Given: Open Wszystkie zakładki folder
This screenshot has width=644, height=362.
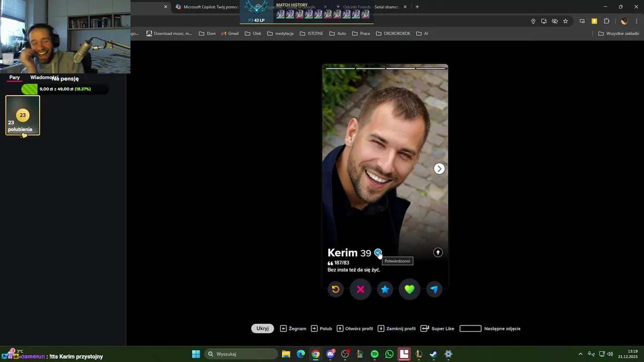Looking at the screenshot, I should [x=618, y=34].
